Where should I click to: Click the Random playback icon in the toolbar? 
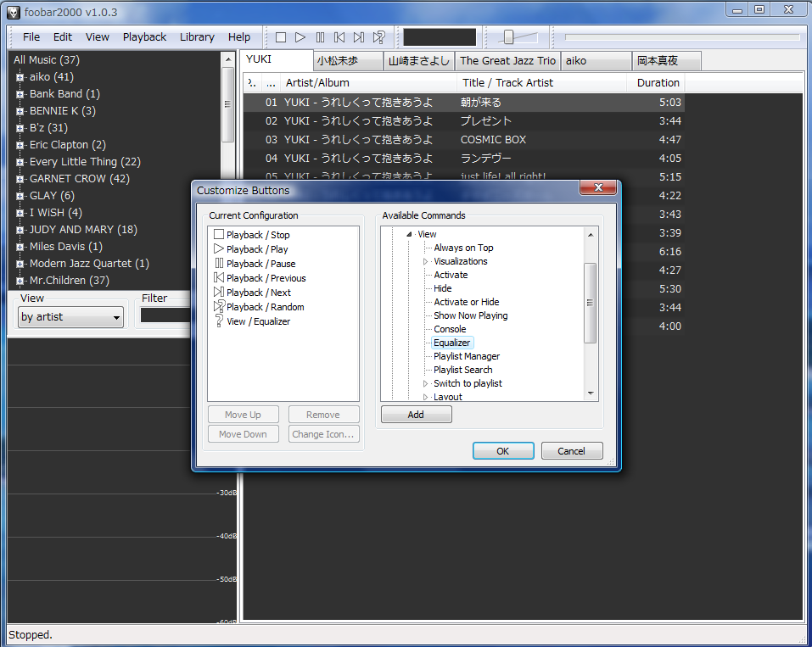pos(378,37)
